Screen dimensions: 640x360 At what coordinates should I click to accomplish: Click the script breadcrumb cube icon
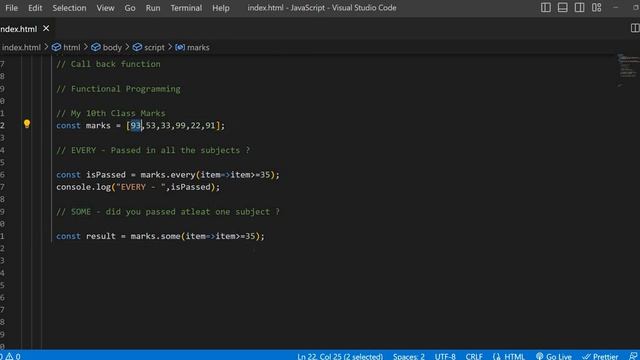tap(138, 47)
